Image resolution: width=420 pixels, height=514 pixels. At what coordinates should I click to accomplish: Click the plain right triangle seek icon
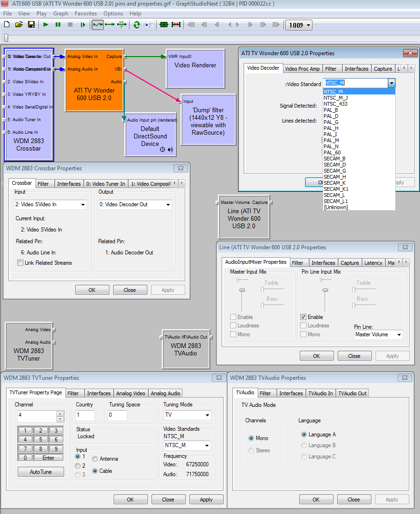[x=238, y=25]
